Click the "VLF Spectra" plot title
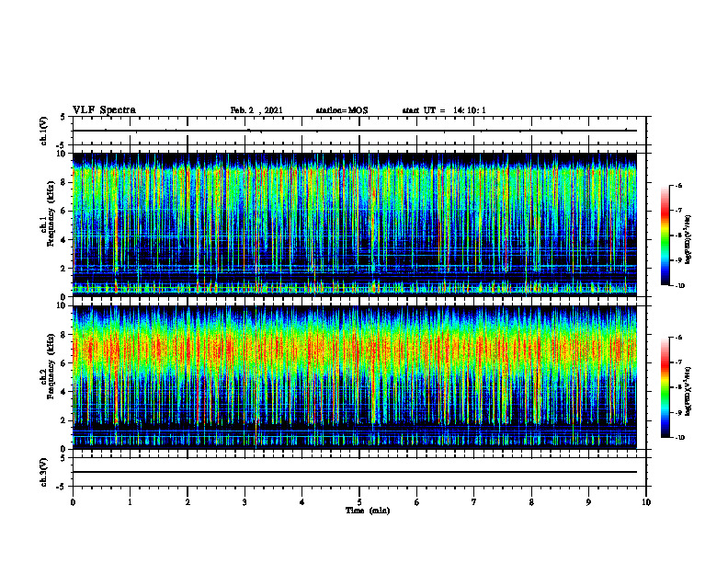Viewport: 728px width, 563px height. point(104,110)
